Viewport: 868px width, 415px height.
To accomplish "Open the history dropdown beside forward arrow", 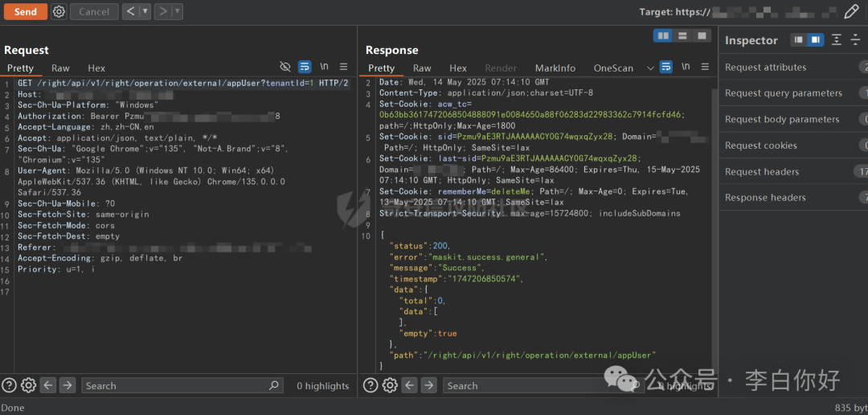I will point(177,11).
